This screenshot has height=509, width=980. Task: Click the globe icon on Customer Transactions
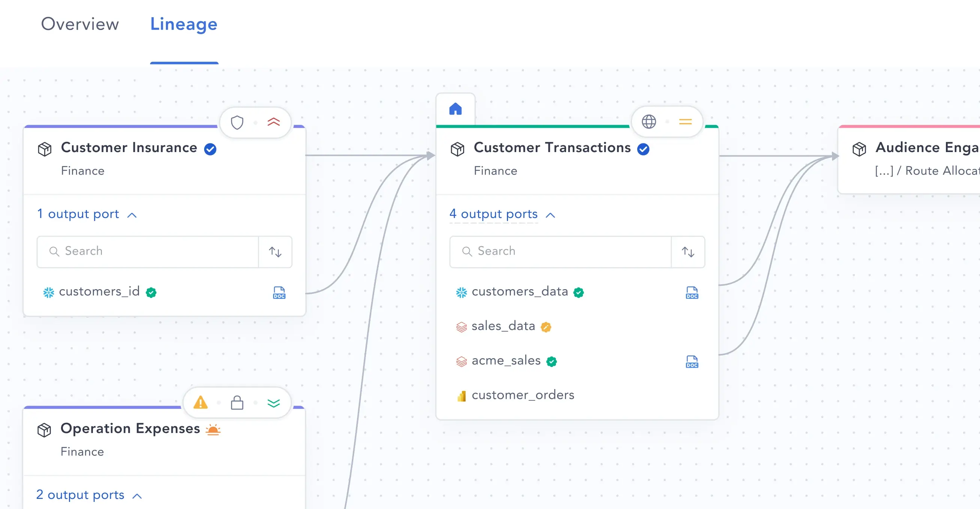pos(649,122)
